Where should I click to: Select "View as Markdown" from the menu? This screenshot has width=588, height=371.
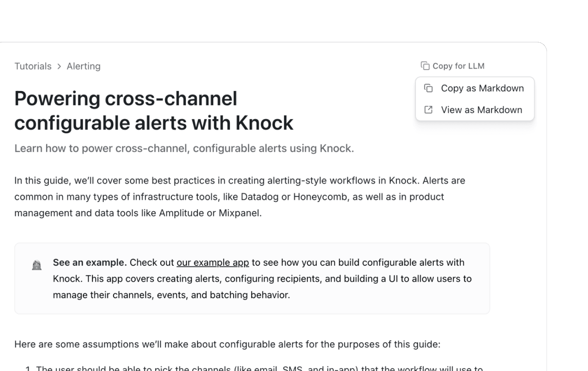click(481, 109)
